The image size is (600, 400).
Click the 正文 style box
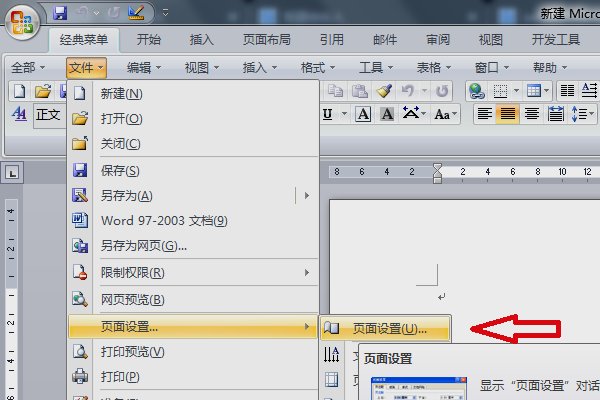[49, 114]
